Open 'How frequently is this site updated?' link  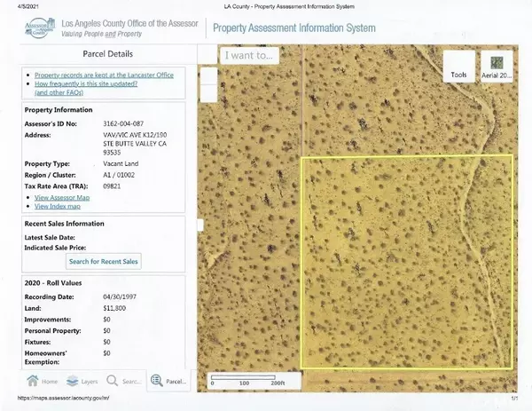(98, 83)
